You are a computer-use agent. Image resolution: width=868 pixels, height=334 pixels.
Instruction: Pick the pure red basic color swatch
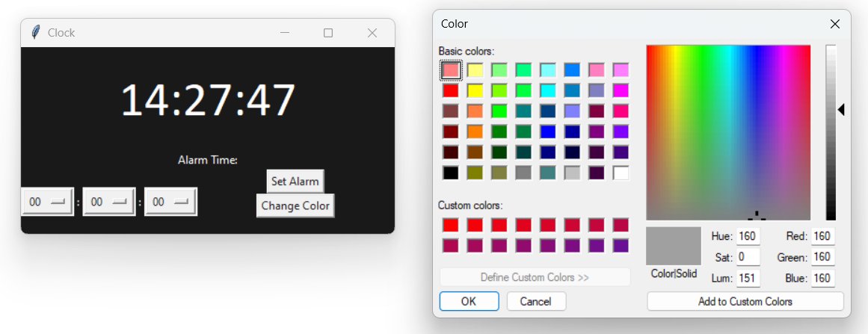click(x=451, y=90)
